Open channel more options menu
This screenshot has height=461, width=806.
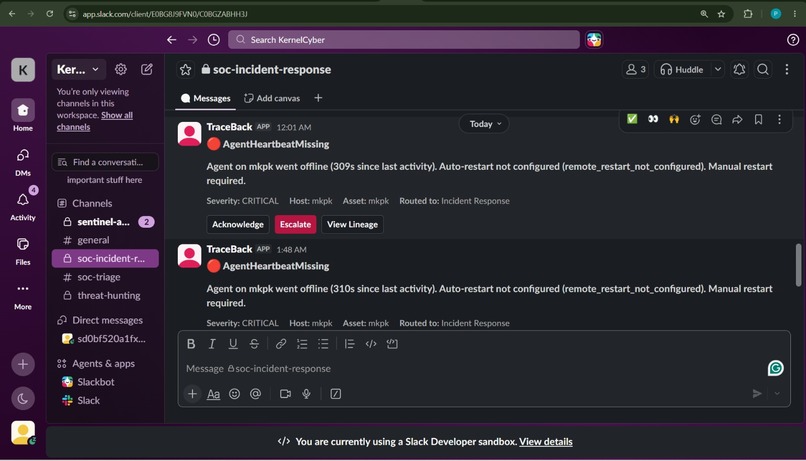click(x=786, y=69)
